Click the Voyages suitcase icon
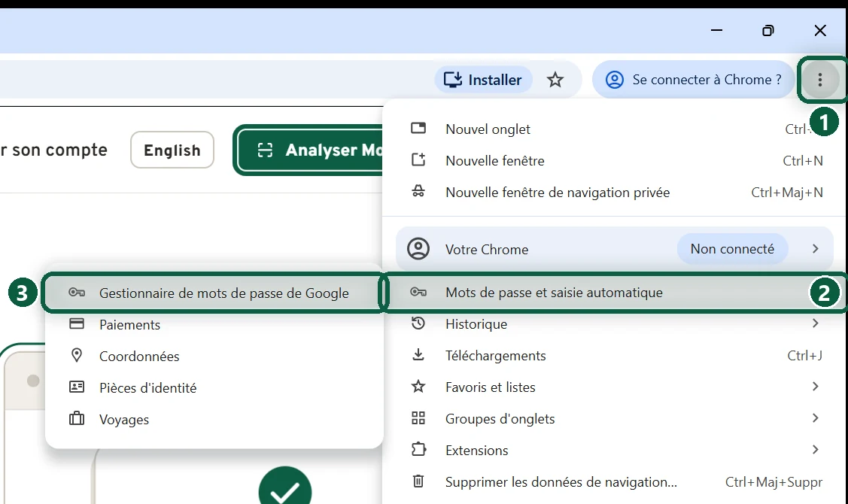The image size is (848, 504). coord(77,418)
